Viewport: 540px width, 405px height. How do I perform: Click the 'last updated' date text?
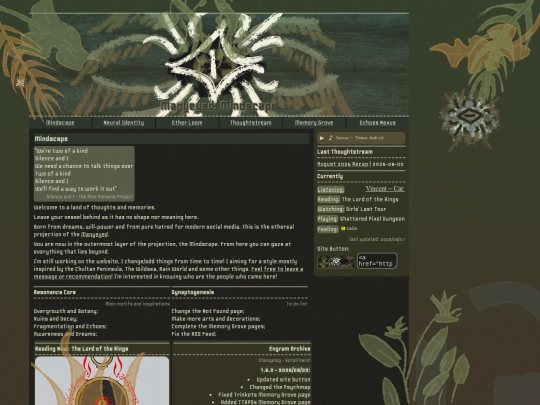(377, 239)
